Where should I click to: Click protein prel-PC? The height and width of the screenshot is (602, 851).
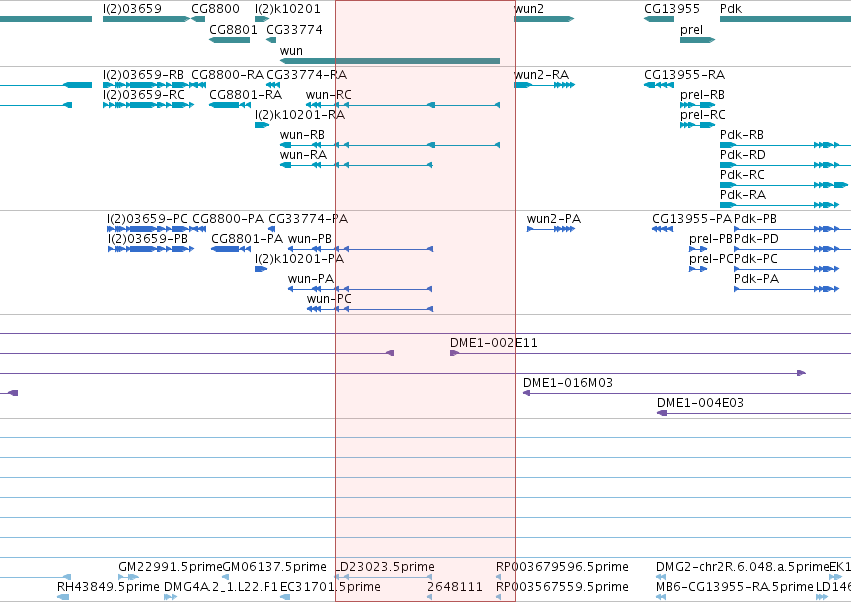711,259
